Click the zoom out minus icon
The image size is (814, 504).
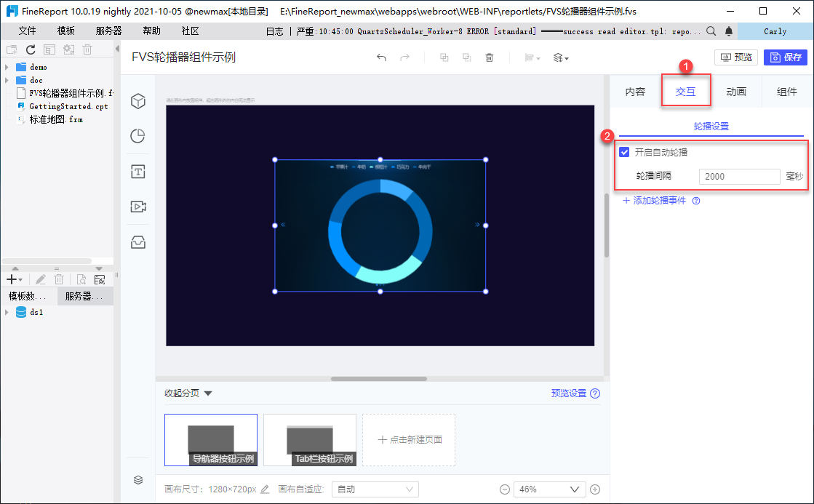tap(505, 489)
